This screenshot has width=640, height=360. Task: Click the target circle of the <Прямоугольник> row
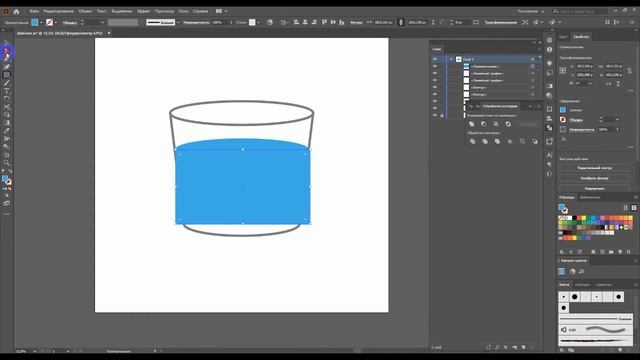tap(533, 66)
